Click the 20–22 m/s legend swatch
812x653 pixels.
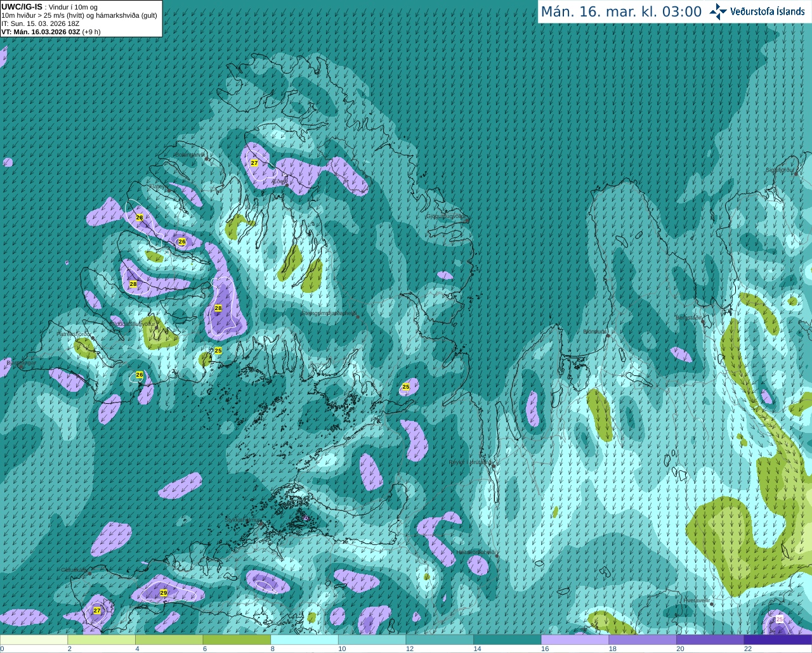[710, 640]
